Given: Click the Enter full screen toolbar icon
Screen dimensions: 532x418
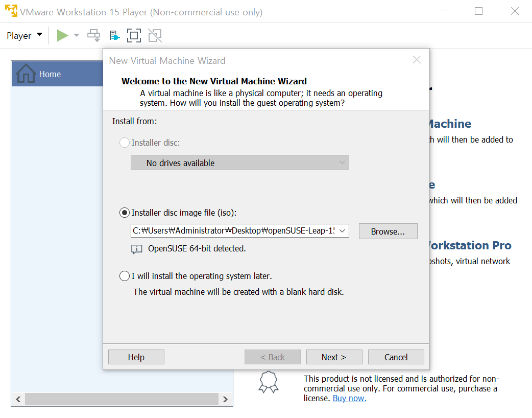Looking at the screenshot, I should click(x=134, y=35).
